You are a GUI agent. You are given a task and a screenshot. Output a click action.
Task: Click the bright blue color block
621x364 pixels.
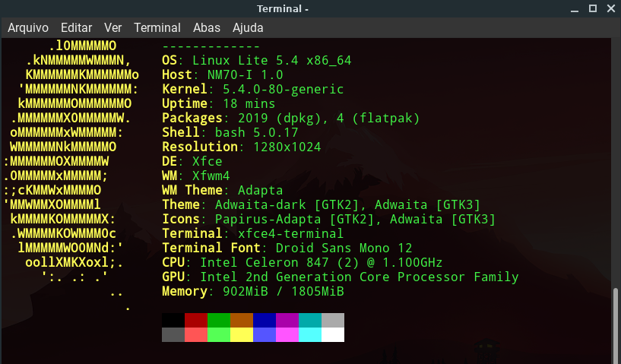click(x=265, y=334)
